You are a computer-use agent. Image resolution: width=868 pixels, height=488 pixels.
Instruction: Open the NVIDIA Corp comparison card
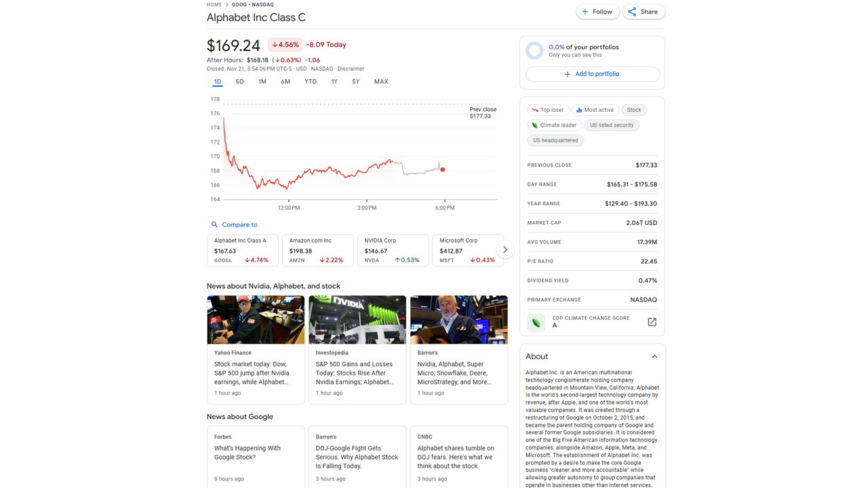(393, 251)
